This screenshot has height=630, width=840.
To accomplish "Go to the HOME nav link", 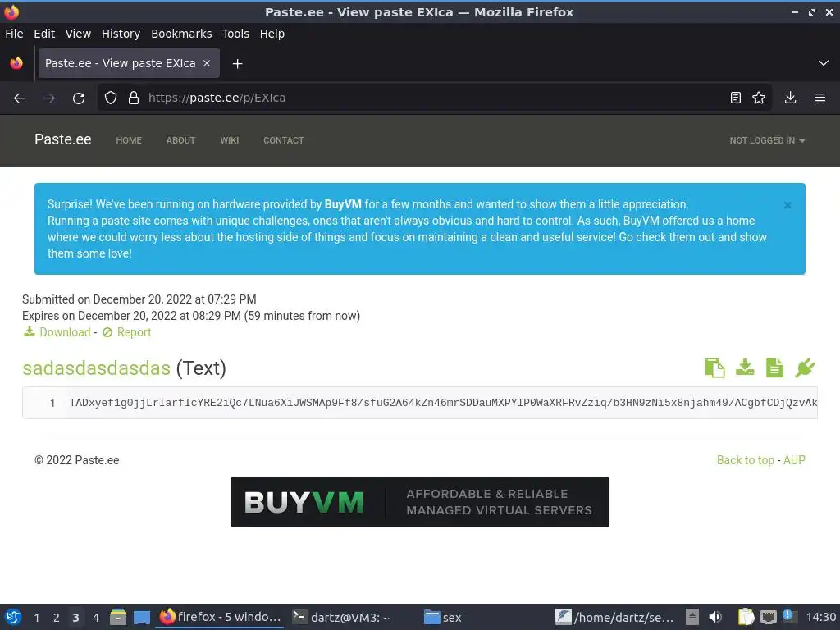I will tap(129, 140).
